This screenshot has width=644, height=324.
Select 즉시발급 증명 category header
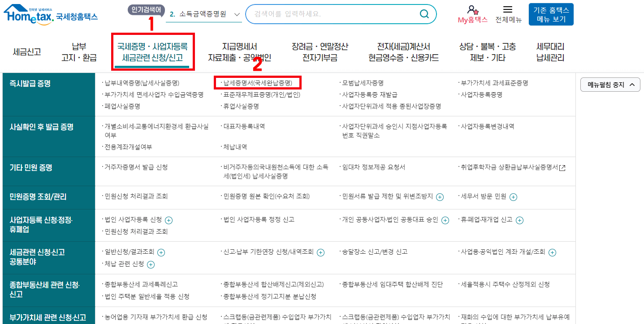(30, 84)
